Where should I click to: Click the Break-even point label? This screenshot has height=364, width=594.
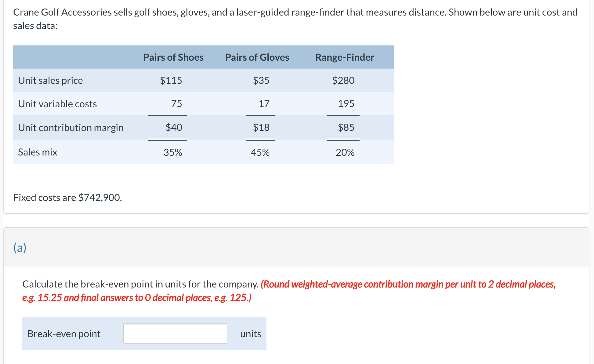64,334
